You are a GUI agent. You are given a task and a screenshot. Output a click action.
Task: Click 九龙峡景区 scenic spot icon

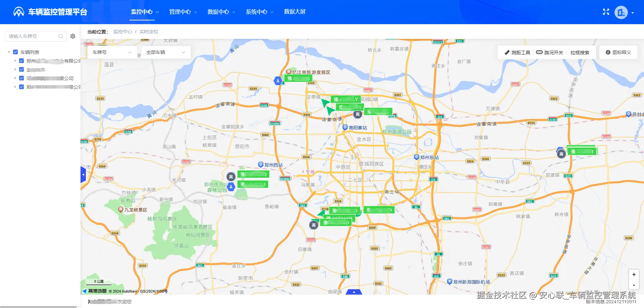[x=121, y=209]
